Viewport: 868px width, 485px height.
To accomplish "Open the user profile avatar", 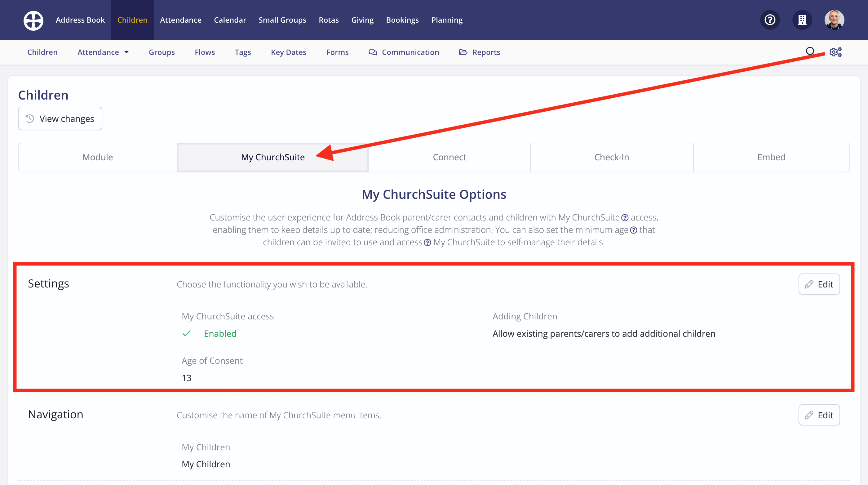I will (834, 20).
